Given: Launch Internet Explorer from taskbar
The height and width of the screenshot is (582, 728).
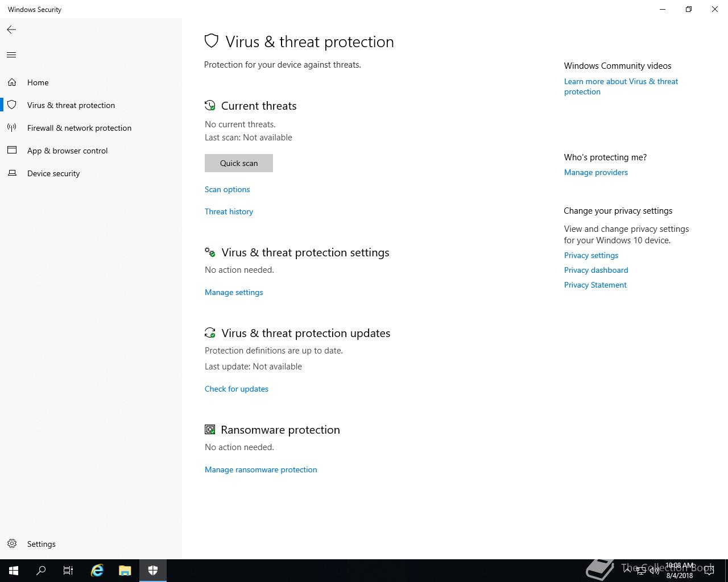Looking at the screenshot, I should coord(97,571).
